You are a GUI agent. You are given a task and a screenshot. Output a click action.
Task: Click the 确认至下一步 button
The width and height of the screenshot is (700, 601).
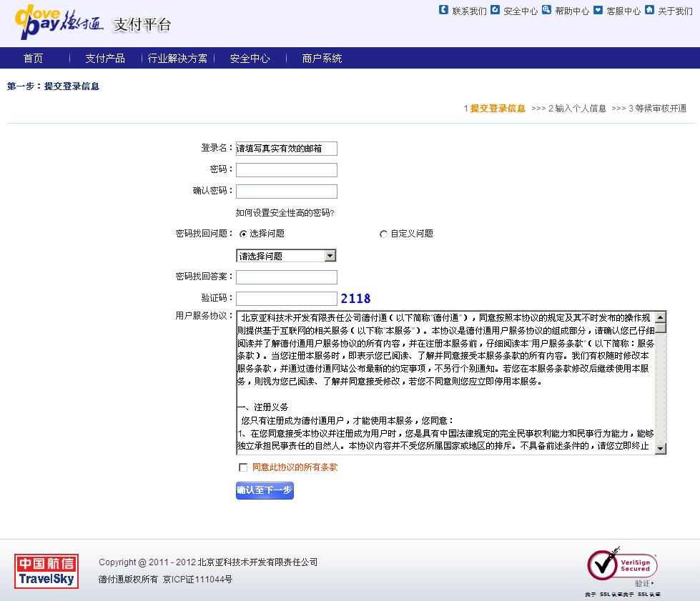pyautogui.click(x=265, y=490)
